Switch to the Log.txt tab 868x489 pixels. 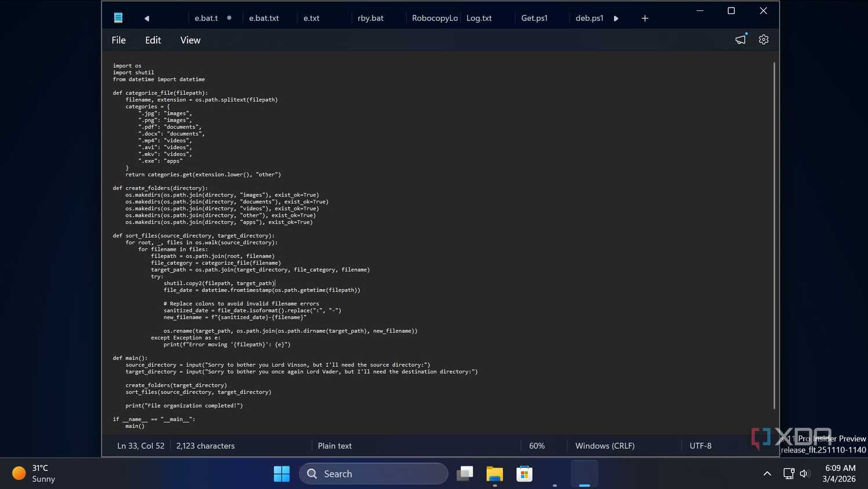(479, 18)
